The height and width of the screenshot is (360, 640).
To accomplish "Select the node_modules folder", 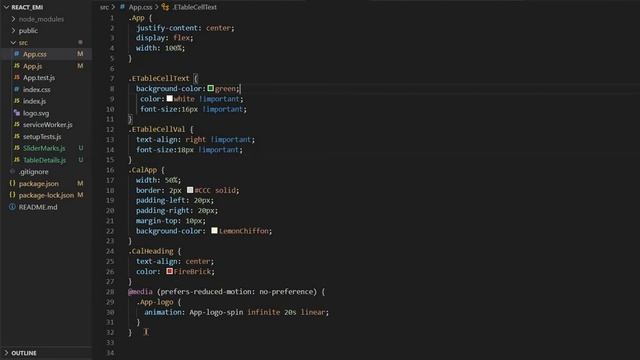I will click(41, 19).
